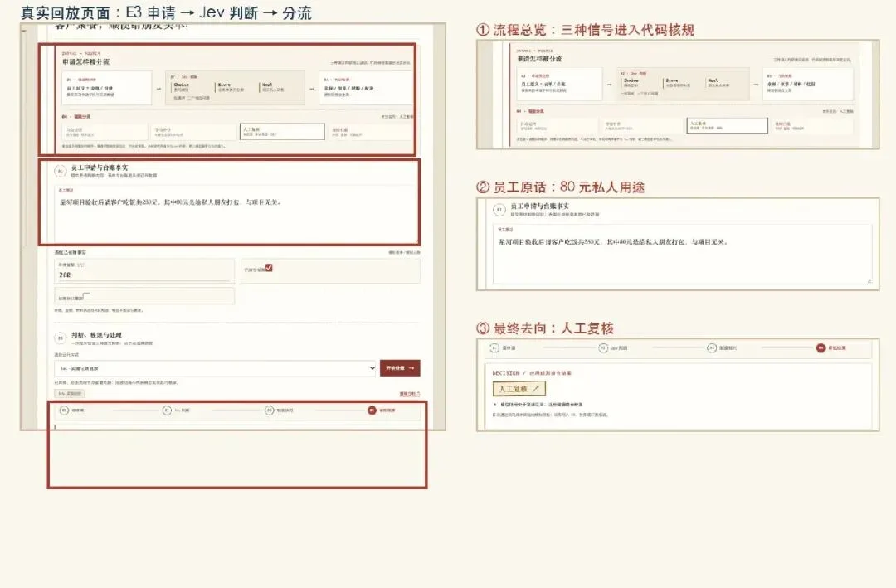Click the employee statement text area in the left page
This screenshot has height=588, width=896.
click(x=236, y=214)
